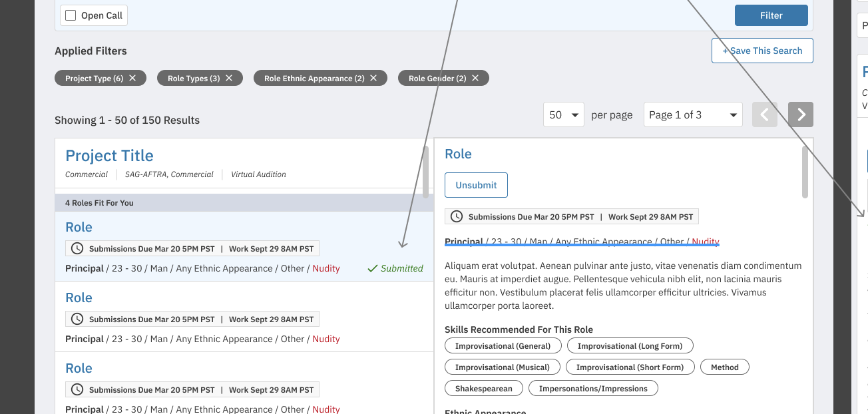The width and height of the screenshot is (868, 414).
Task: Select the Shakespearean skill tag
Action: click(x=484, y=389)
